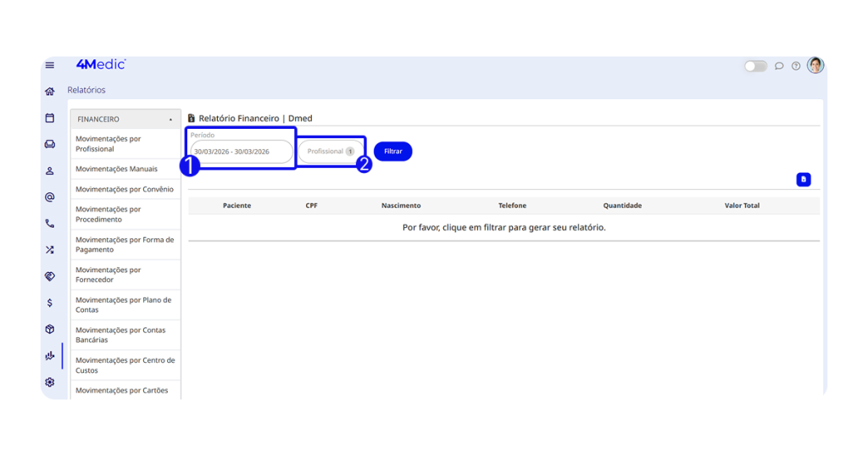
Task: Click the blue export file icon
Action: pos(804,180)
